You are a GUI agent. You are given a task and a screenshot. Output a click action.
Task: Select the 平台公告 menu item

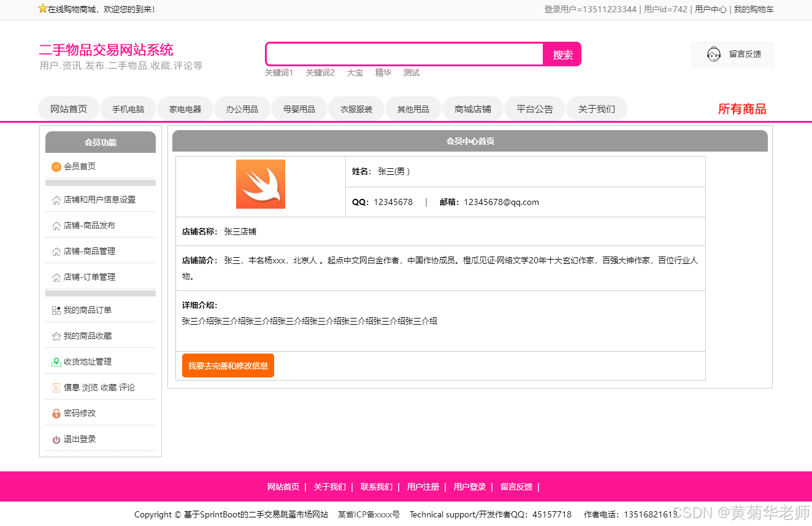click(x=534, y=108)
